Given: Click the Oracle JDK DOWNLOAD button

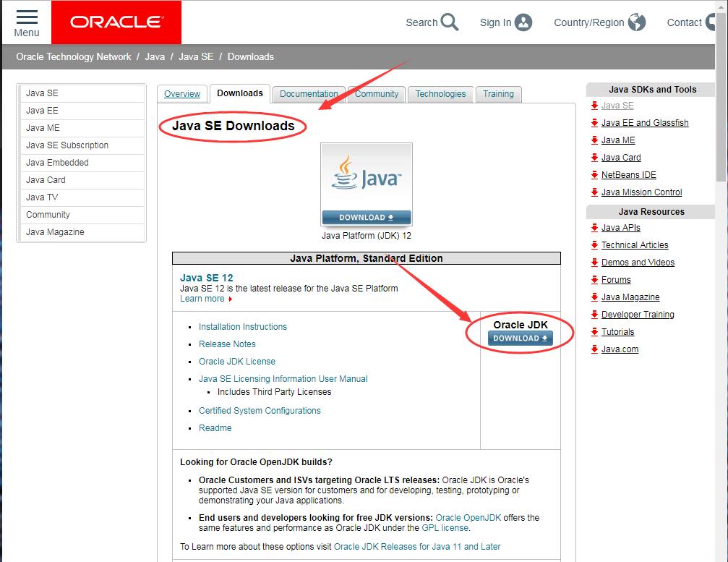Looking at the screenshot, I should 520,338.
